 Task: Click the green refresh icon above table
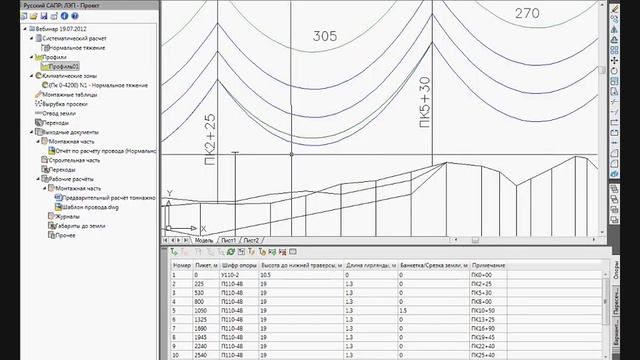point(231,252)
